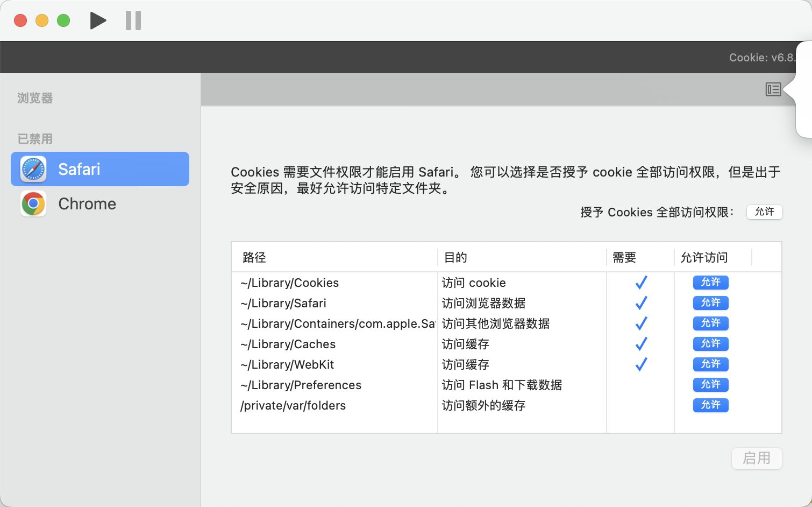Image resolution: width=812 pixels, height=507 pixels.
Task: Click the 授予 Cookies 全部访问权限 label
Action: (658, 212)
